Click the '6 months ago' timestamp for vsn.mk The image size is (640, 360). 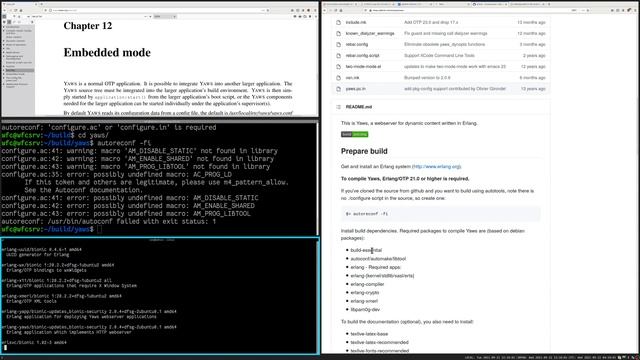(x=532, y=78)
